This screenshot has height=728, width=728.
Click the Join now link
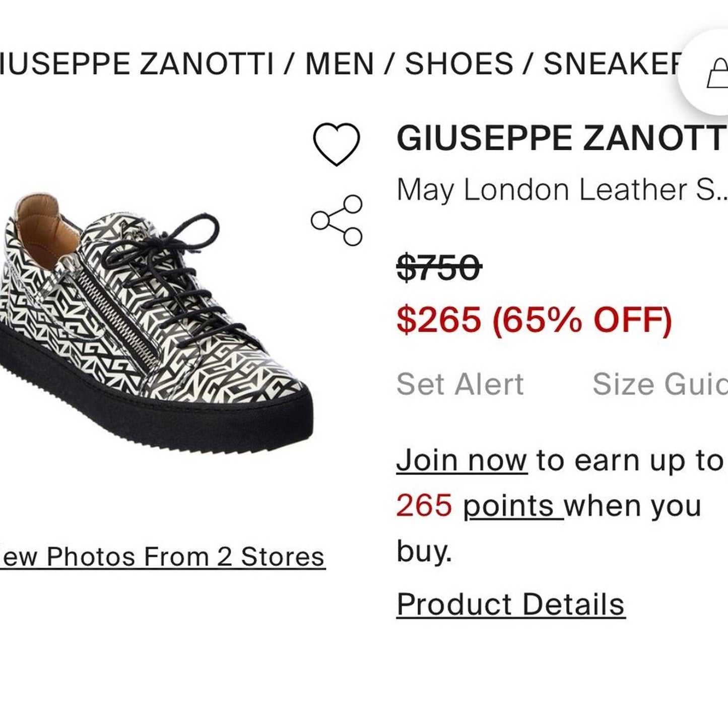[461, 460]
